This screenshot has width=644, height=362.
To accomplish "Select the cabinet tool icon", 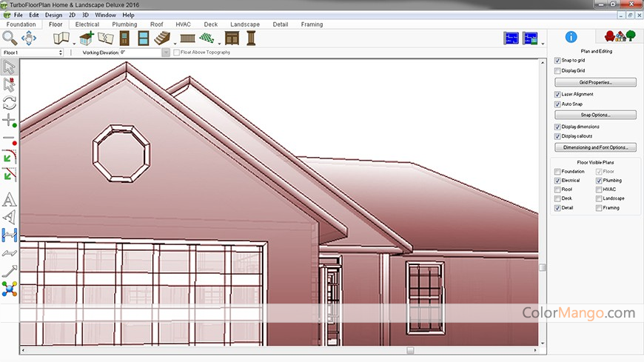I will pos(232,38).
